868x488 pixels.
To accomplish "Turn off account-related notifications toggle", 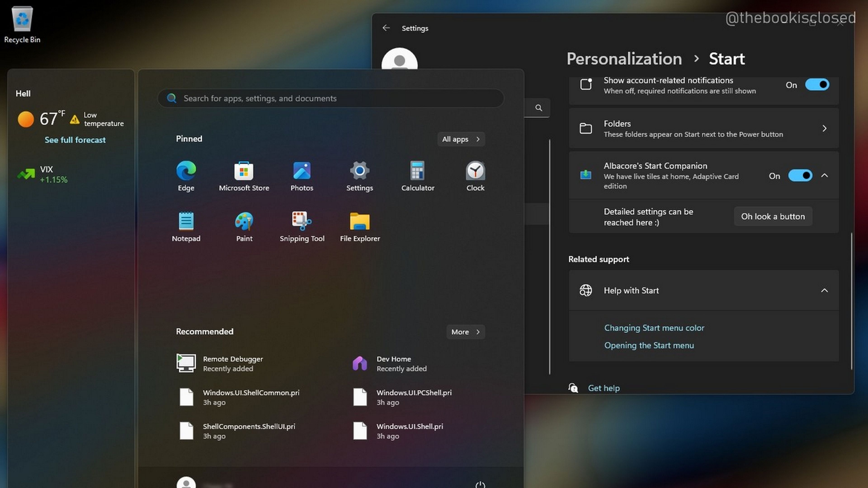I will click(x=817, y=84).
